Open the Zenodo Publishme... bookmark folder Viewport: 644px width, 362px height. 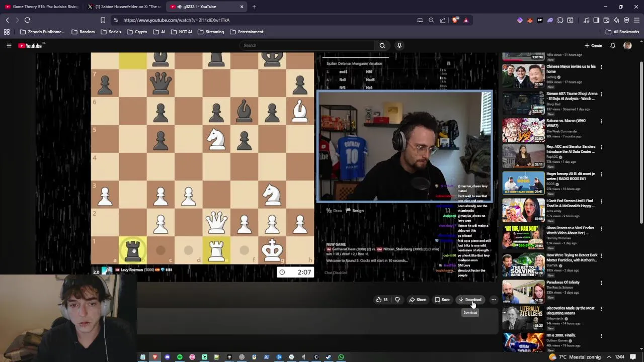[42, 32]
